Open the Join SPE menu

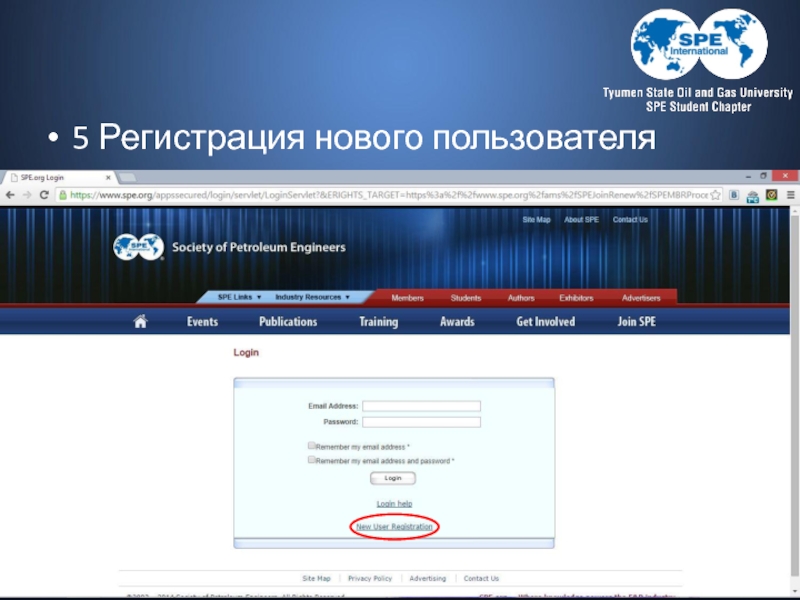pyautogui.click(x=636, y=321)
